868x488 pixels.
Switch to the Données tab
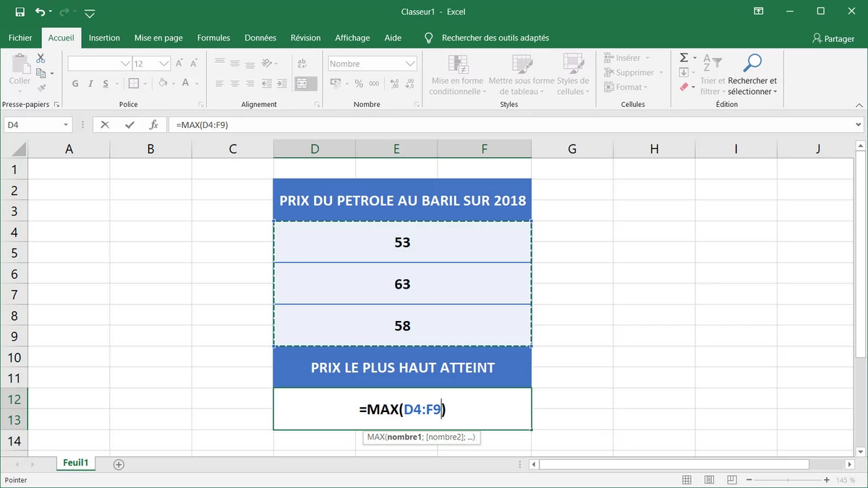tap(260, 38)
